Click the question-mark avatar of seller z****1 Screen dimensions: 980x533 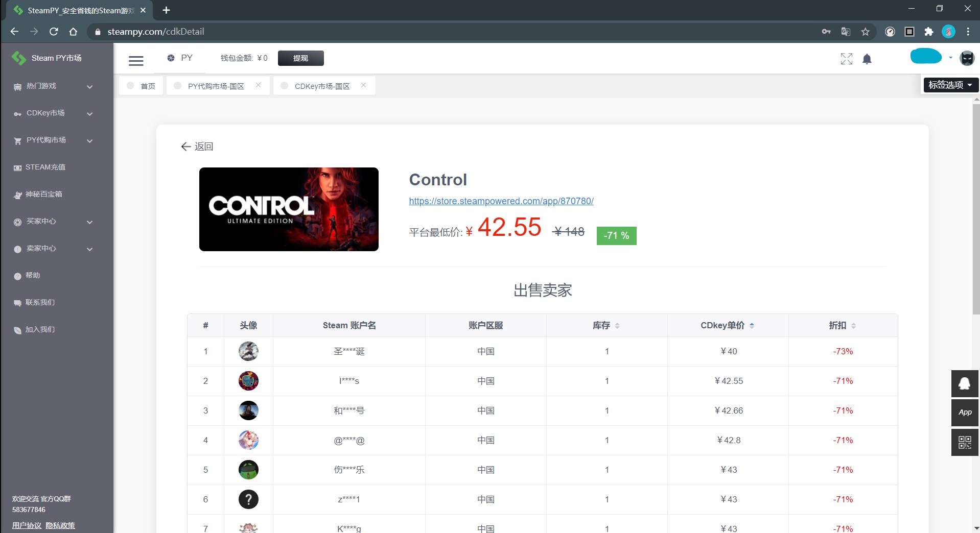[x=248, y=499]
